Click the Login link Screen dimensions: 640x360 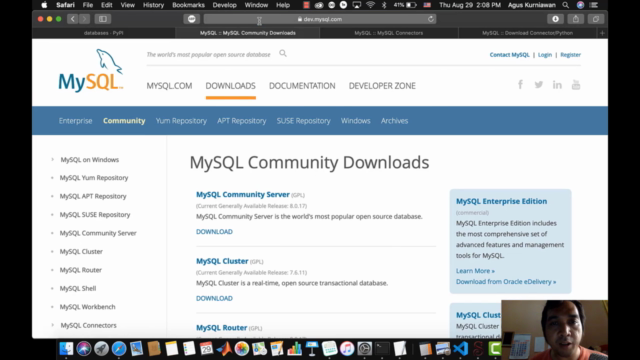point(544,55)
